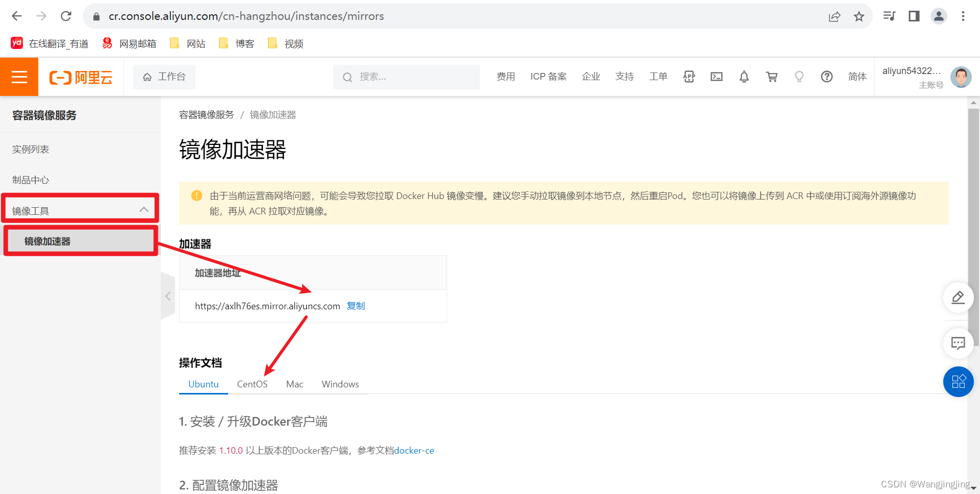
Task: Open the 工单 menu
Action: pos(658,77)
